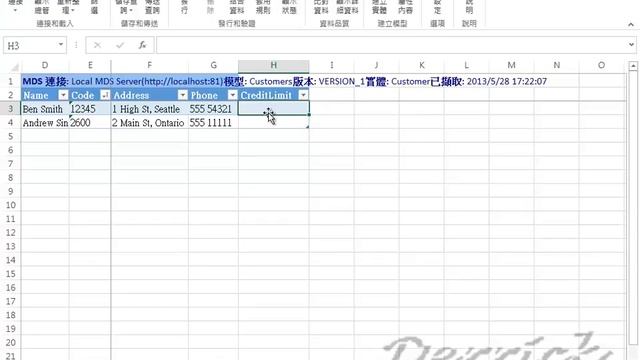Click the 設定 ribbon button in 選項 group
Viewport: 640px width, 360px height.
point(437,7)
